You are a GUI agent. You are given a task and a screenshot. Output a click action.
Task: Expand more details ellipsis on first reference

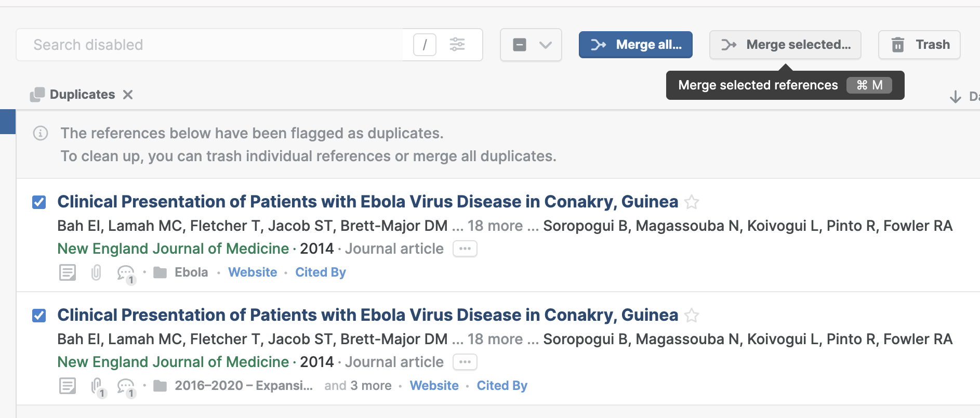click(x=465, y=249)
